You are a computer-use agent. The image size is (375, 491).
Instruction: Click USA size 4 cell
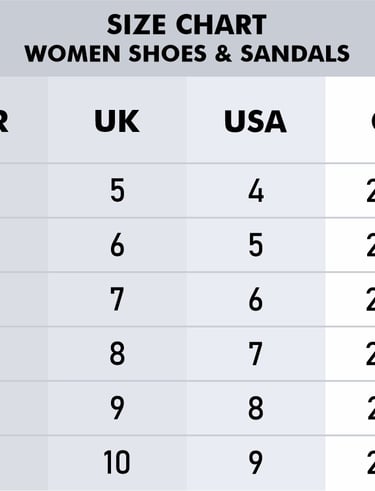[256, 191]
